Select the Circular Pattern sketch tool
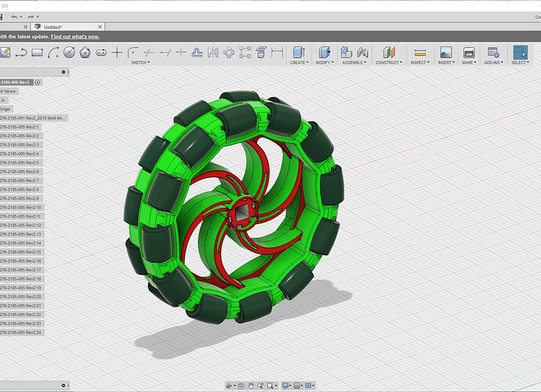The image size is (541, 392). coord(229,53)
